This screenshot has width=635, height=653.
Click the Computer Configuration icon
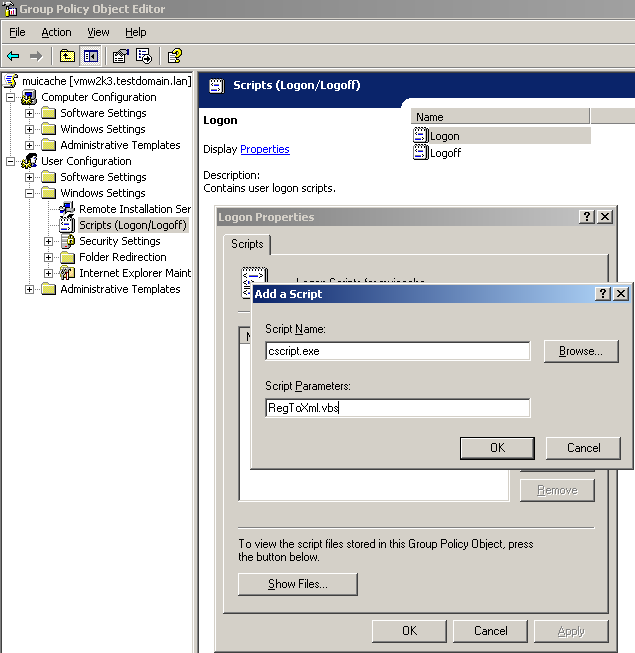29,97
